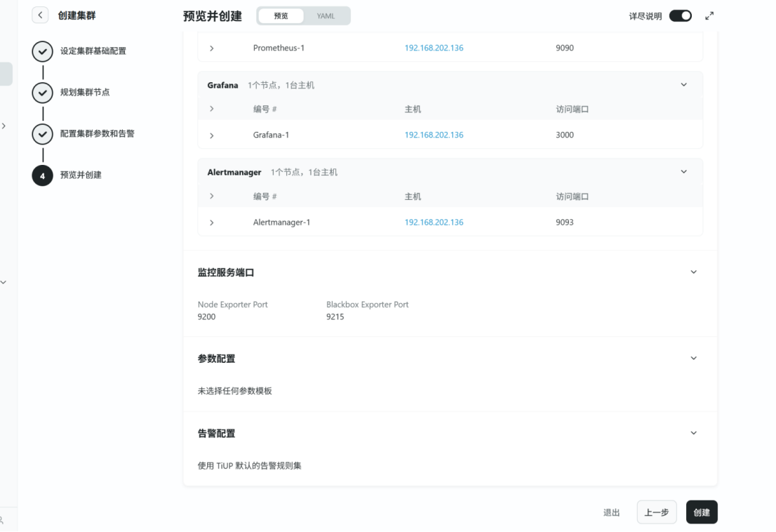
Task: Collapse the 参数配置 section
Action: pos(694,359)
